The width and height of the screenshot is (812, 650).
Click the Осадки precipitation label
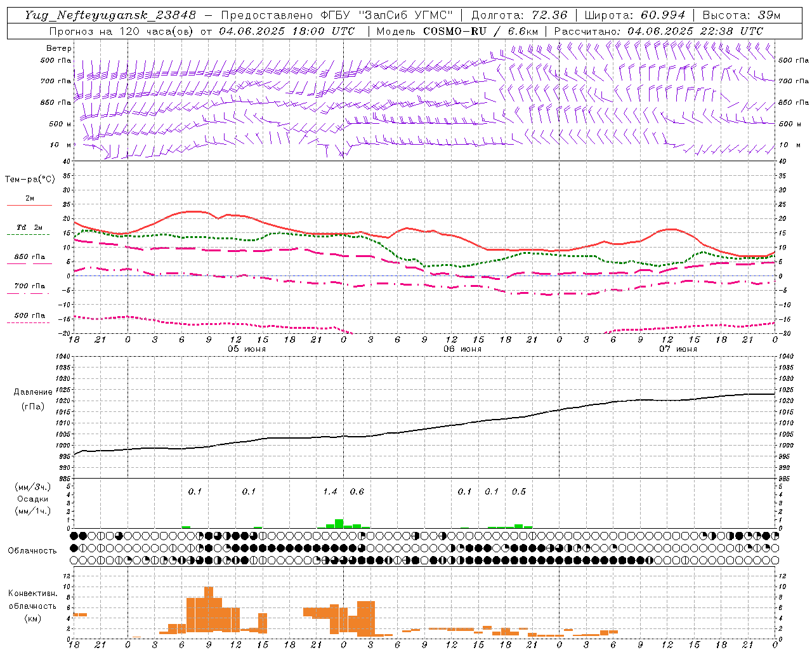pos(32,499)
